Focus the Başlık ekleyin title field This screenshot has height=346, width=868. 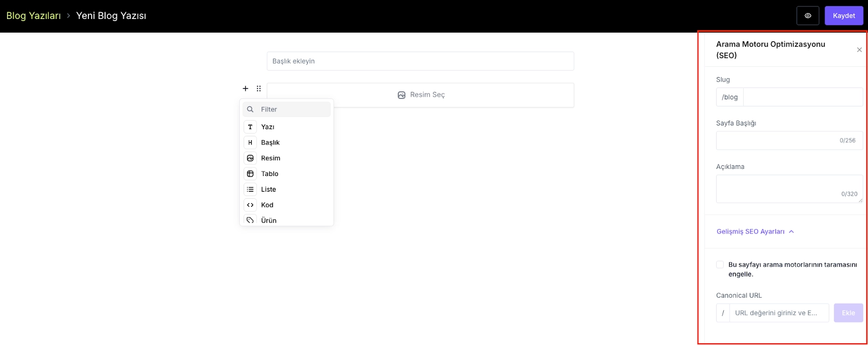pyautogui.click(x=420, y=61)
